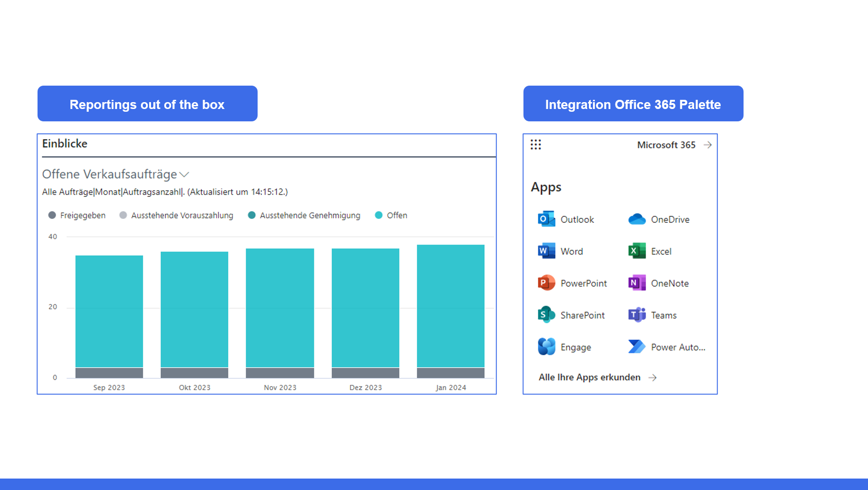The image size is (868, 490).
Task: Click the Word label text
Action: (x=571, y=251)
